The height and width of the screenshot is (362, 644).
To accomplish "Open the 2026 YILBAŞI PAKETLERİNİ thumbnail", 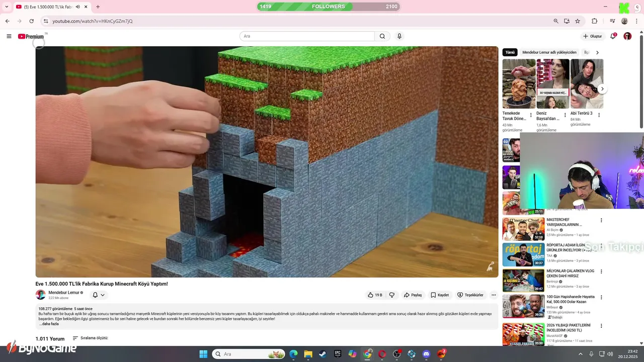I will tap(523, 334).
